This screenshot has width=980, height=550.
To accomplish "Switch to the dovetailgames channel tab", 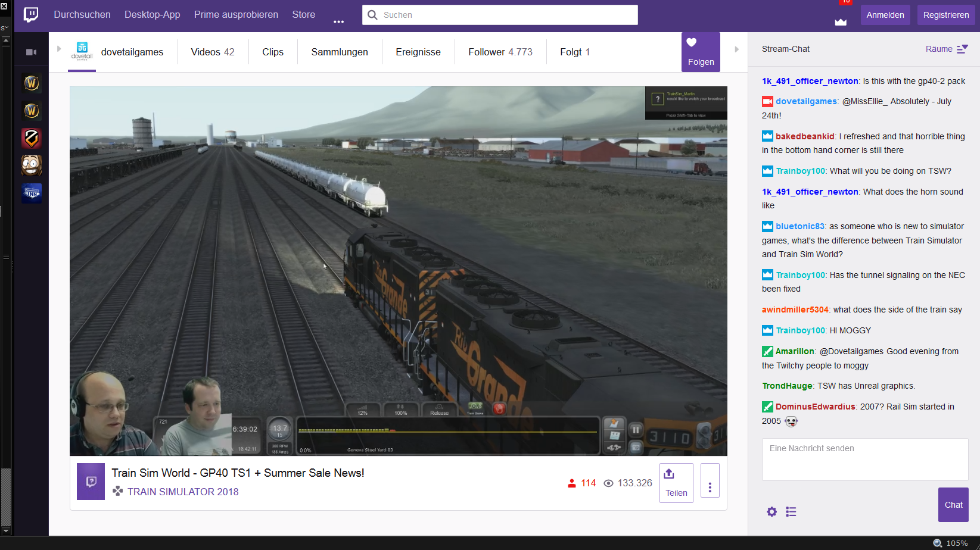I will pyautogui.click(x=132, y=52).
